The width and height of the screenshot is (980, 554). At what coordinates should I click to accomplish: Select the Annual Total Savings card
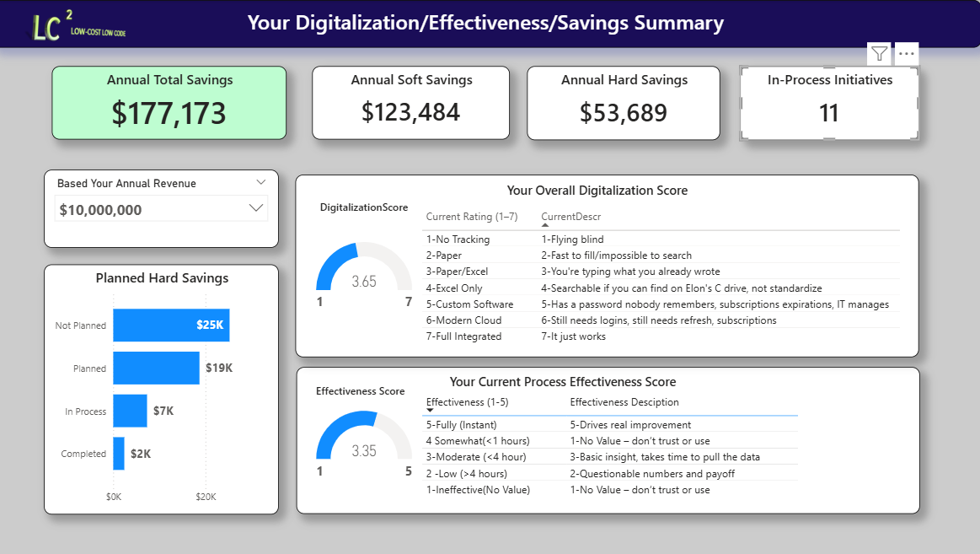(169, 101)
